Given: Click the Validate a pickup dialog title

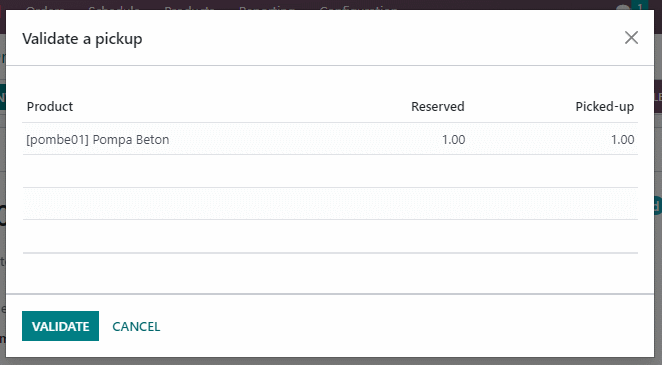Looking at the screenshot, I should coord(82,39).
